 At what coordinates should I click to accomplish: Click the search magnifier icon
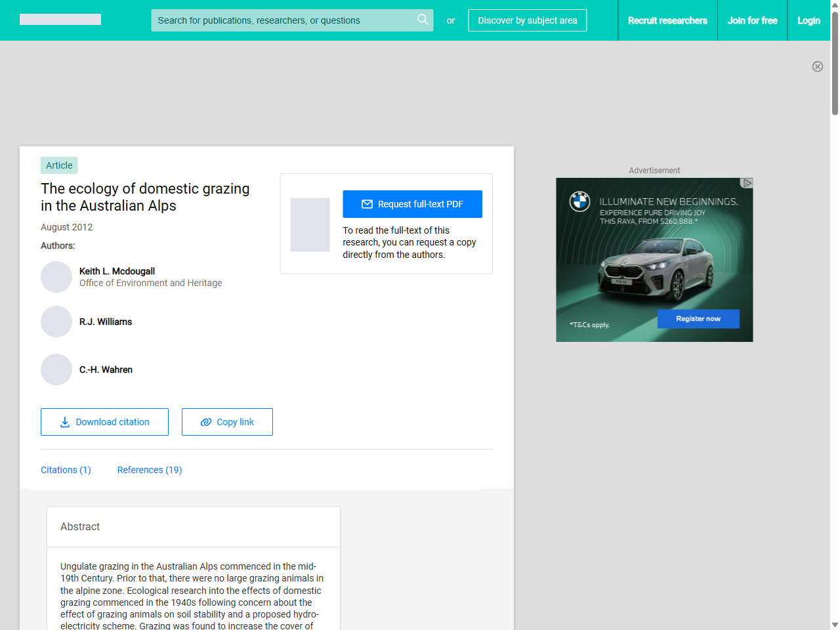(x=423, y=20)
